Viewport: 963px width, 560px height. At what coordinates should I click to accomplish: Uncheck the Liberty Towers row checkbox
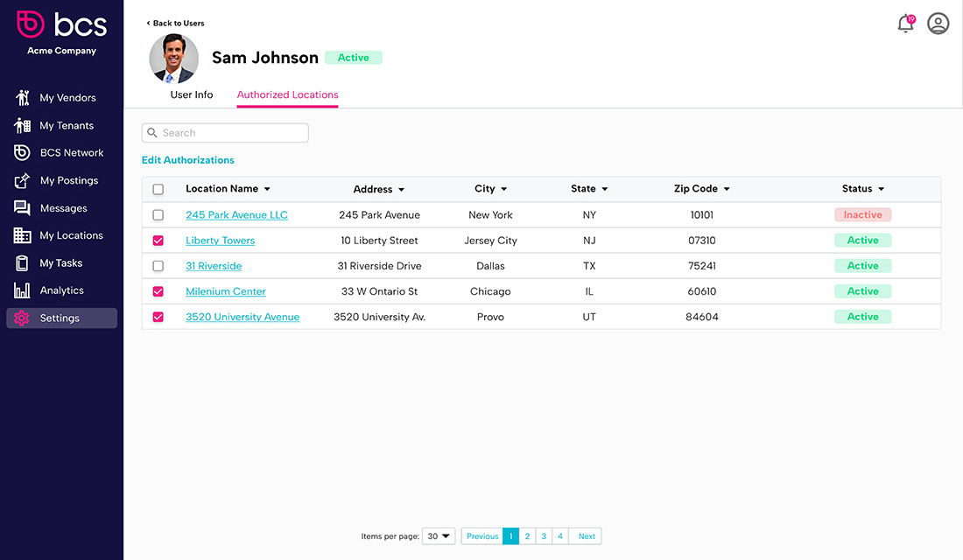158,241
